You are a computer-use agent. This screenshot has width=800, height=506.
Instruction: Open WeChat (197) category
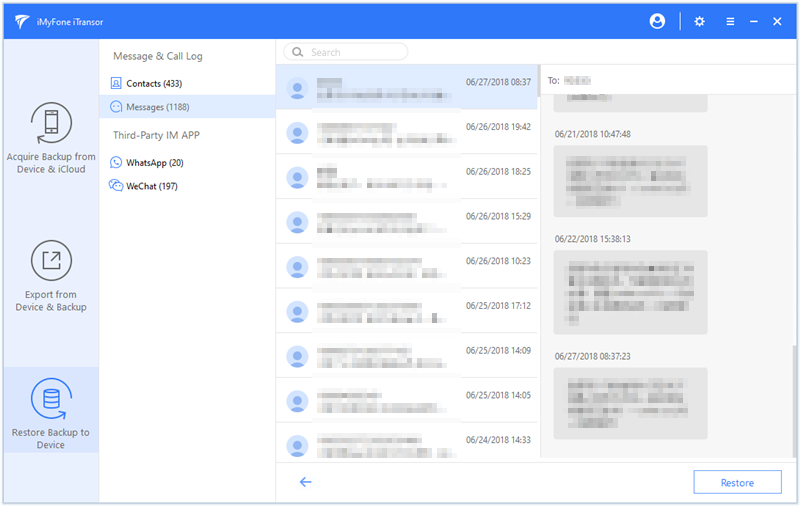187,186
